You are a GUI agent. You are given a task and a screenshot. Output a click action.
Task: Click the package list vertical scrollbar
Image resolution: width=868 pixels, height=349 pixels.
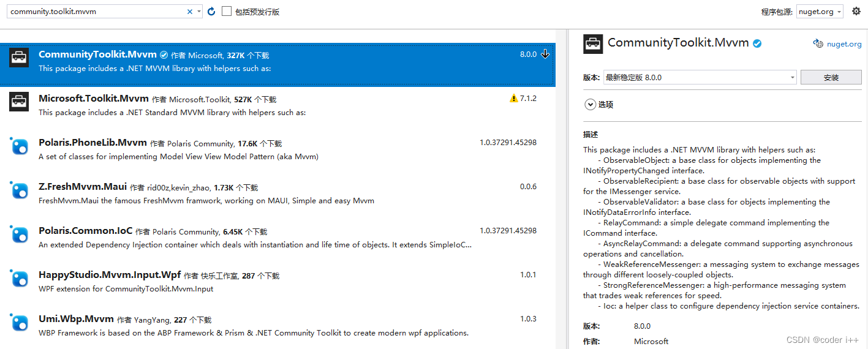560,190
